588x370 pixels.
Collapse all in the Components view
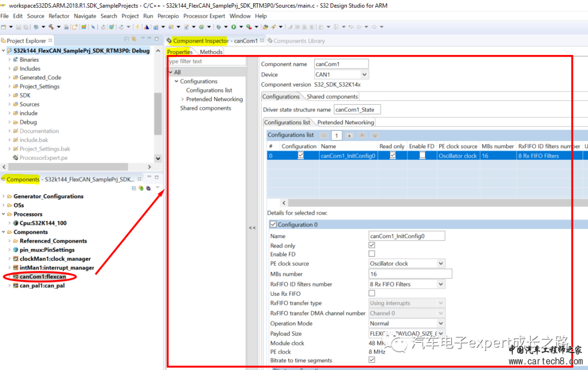(x=134, y=189)
